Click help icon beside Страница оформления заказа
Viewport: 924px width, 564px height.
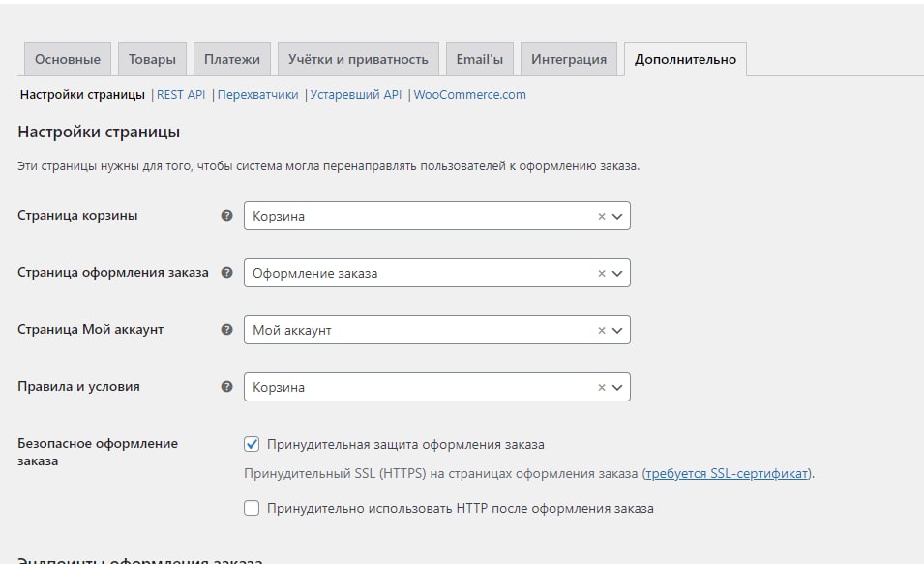point(226,273)
